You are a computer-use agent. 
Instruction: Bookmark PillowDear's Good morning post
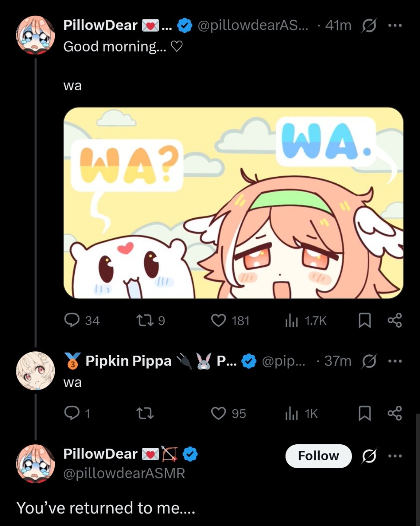(365, 320)
